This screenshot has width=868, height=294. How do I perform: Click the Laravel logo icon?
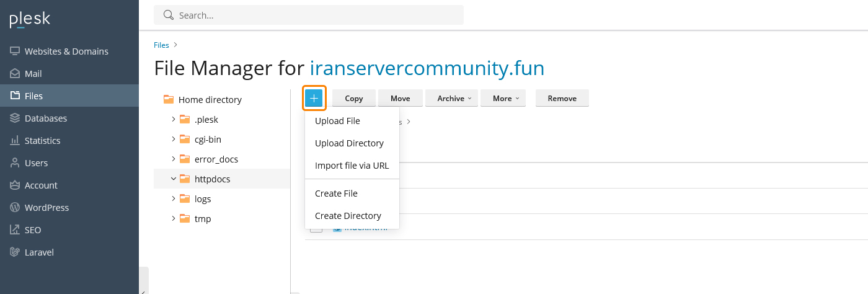coord(15,252)
